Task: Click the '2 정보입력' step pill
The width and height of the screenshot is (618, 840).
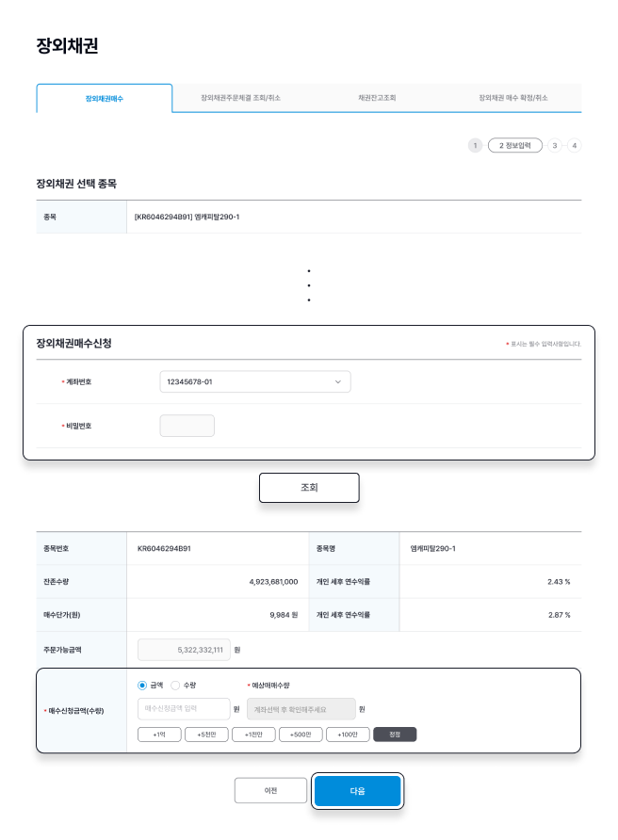Action: click(x=515, y=145)
